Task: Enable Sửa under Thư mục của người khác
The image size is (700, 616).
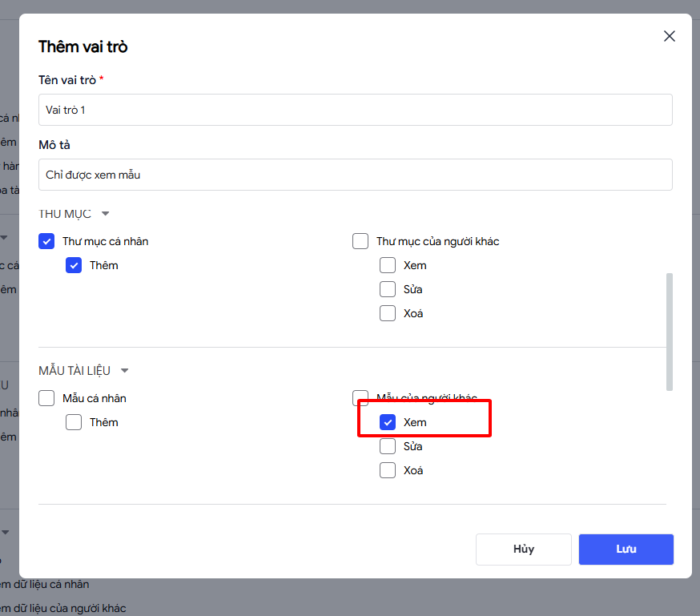Action: [x=388, y=289]
